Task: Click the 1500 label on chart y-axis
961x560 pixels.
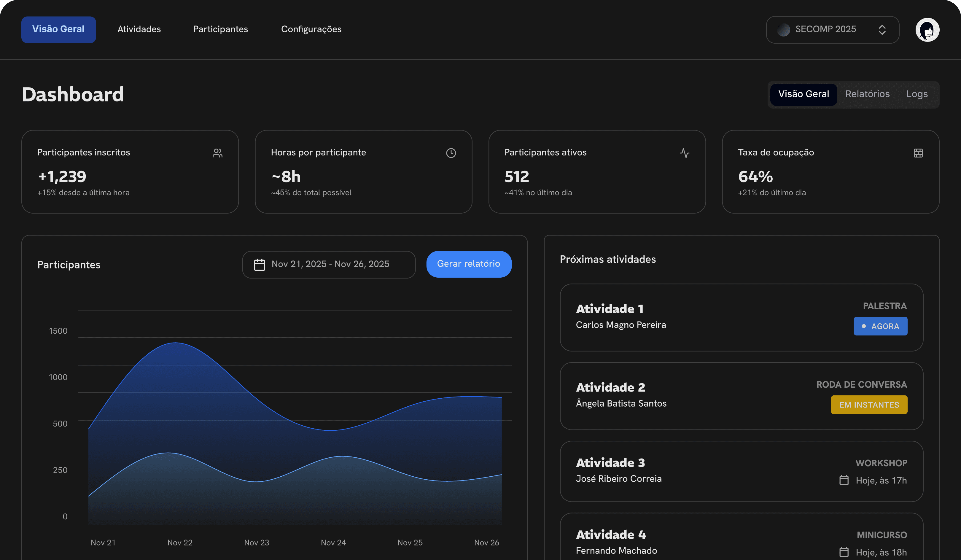Action: tap(58, 331)
